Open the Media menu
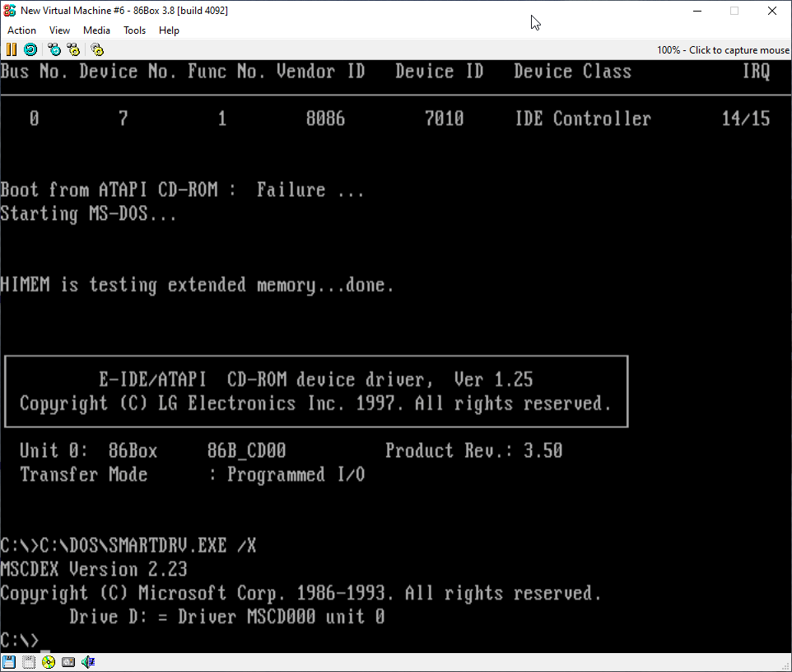The height and width of the screenshot is (672, 792). 96,30
